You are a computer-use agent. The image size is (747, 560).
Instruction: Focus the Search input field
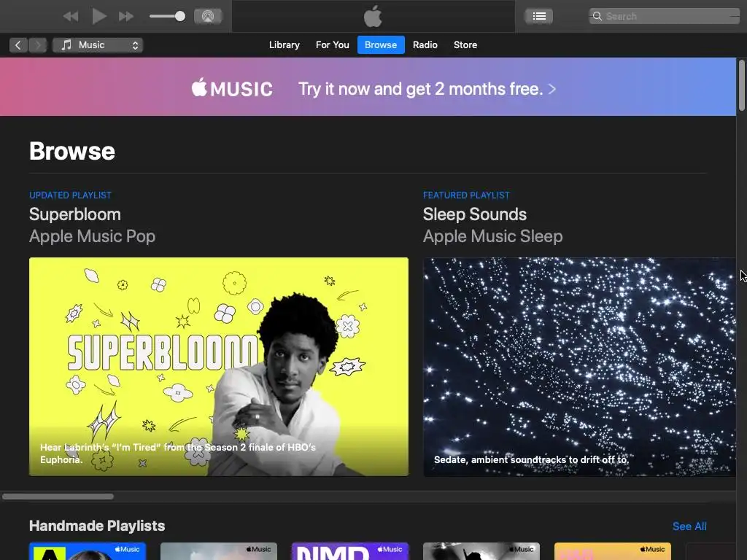click(x=665, y=16)
